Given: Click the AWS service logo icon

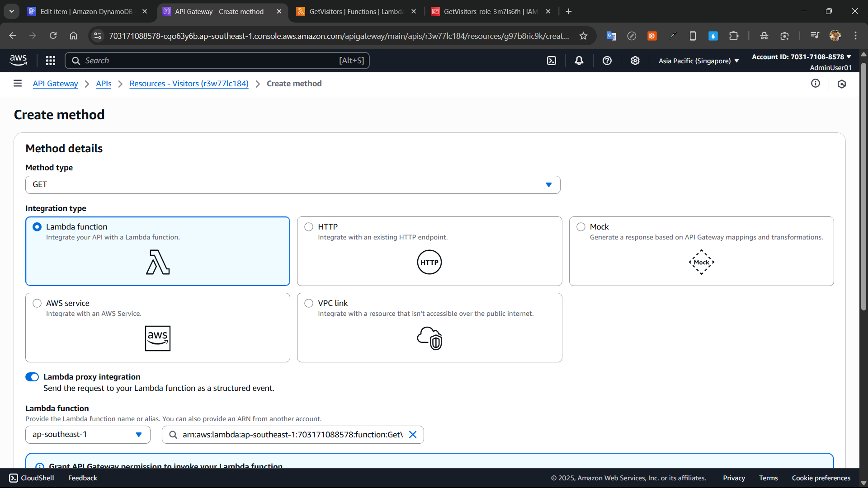Looking at the screenshot, I should coord(158,338).
